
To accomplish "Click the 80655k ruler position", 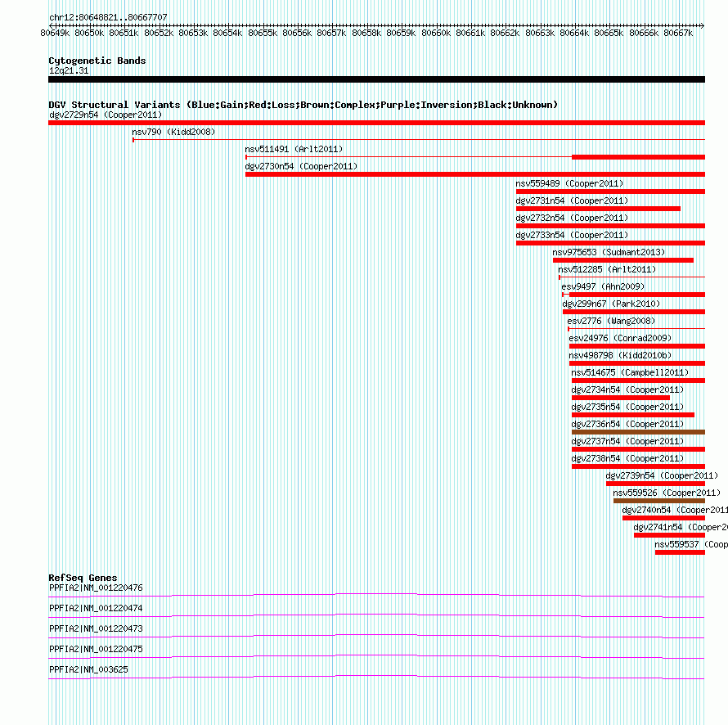I will click(263, 33).
